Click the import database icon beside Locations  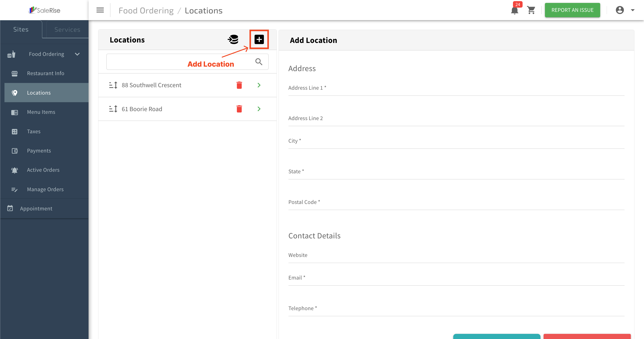tap(233, 40)
